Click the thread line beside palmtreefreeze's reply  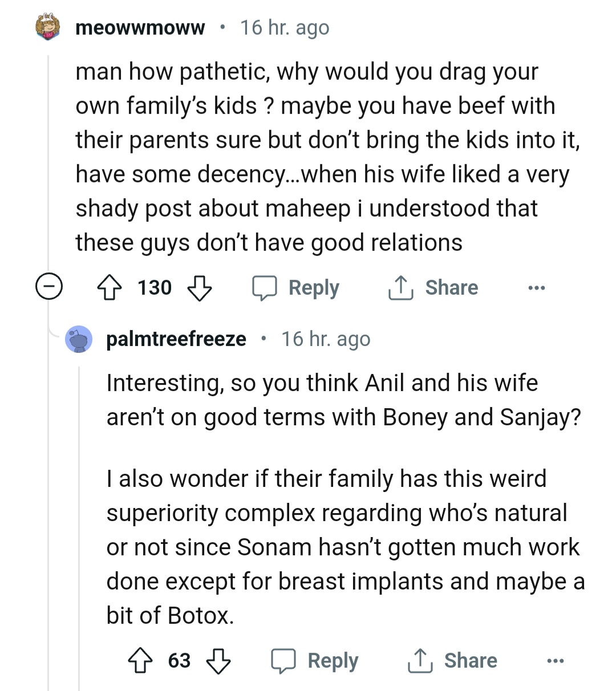pyautogui.click(x=79, y=513)
